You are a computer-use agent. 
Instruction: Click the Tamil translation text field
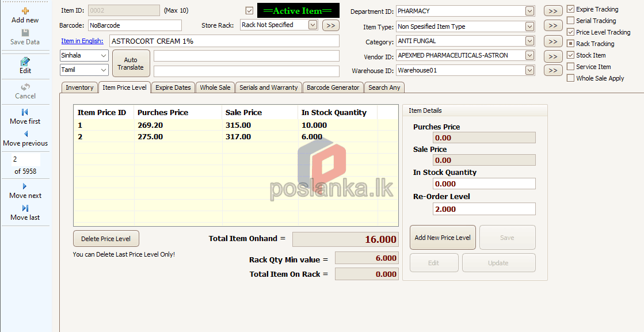click(246, 71)
